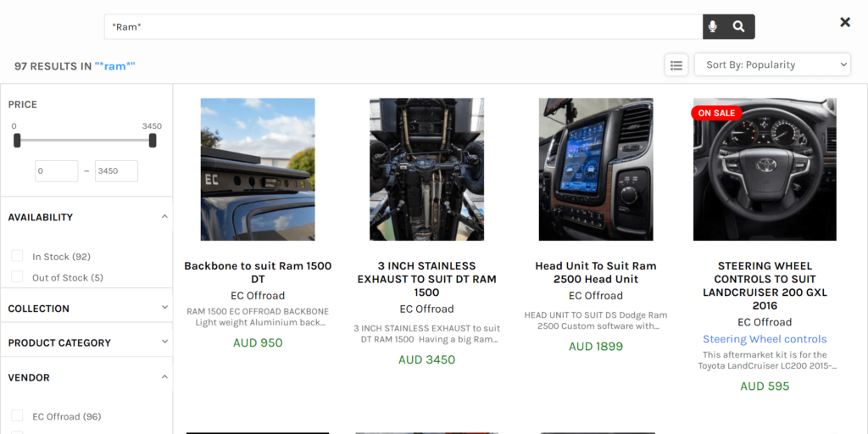Click the AUD 3450 price

coord(427,359)
